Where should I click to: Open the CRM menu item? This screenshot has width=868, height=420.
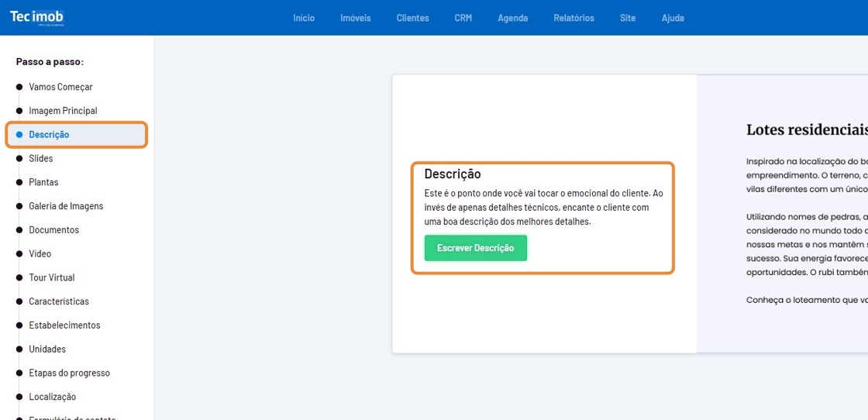tap(463, 18)
